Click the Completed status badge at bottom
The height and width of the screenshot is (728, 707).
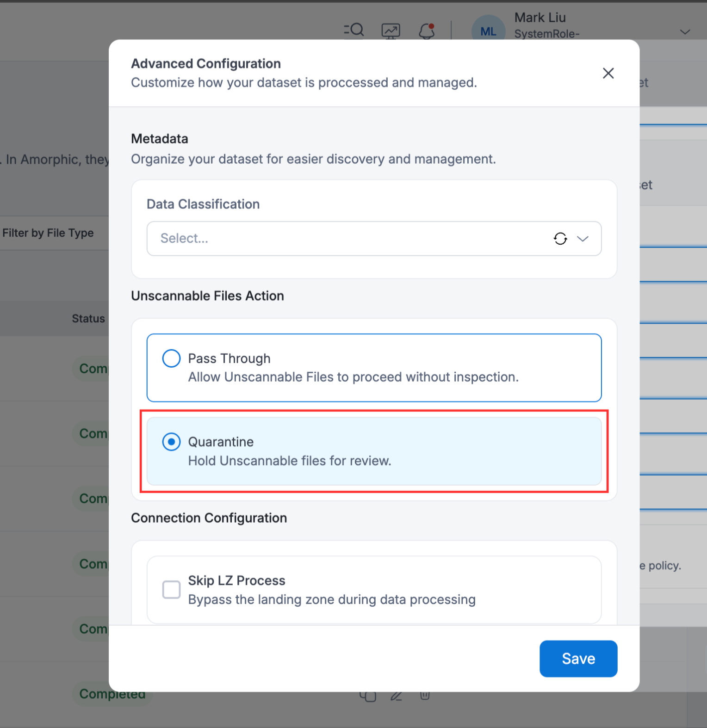pos(112,695)
